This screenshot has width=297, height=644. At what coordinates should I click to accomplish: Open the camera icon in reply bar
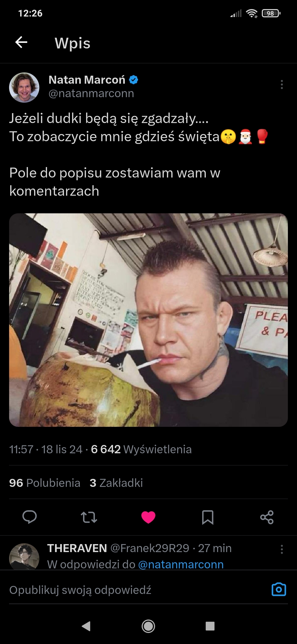pos(279,590)
